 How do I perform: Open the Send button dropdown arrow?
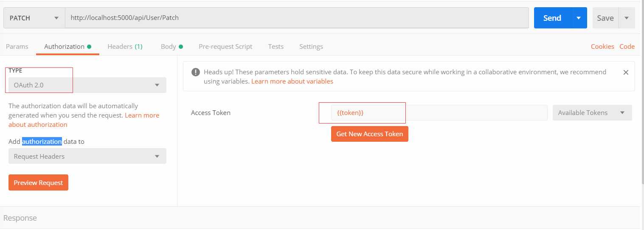(x=578, y=18)
